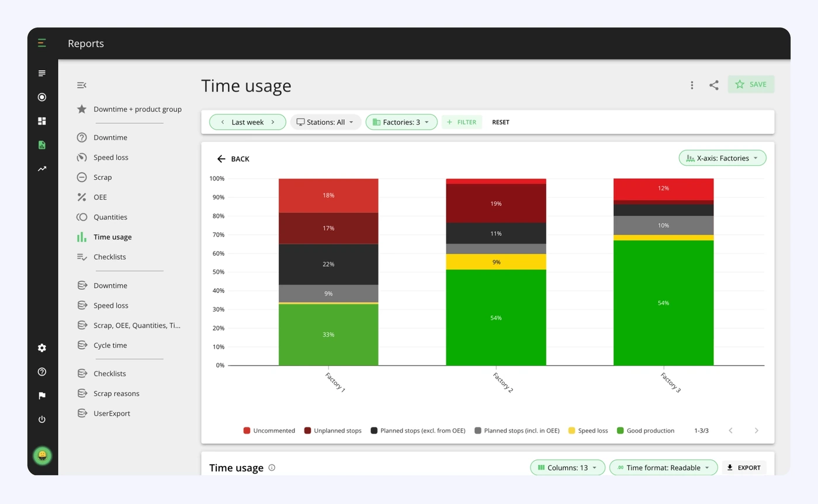The width and height of the screenshot is (818, 504).
Task: Click the Factory 3 axis label
Action: point(670,383)
